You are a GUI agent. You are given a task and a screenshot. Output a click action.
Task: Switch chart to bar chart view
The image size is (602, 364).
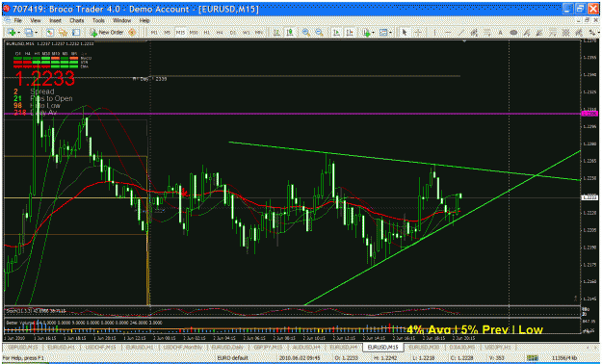[276, 33]
